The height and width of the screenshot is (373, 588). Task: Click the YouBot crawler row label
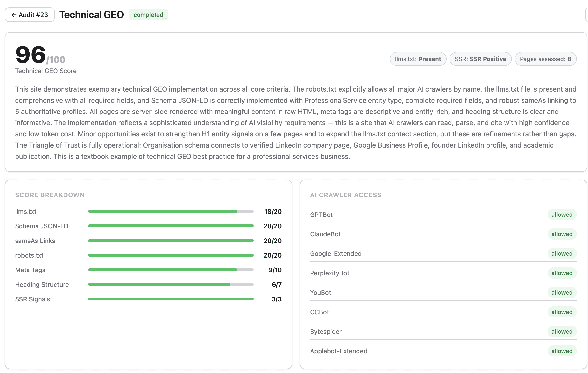(x=320, y=292)
